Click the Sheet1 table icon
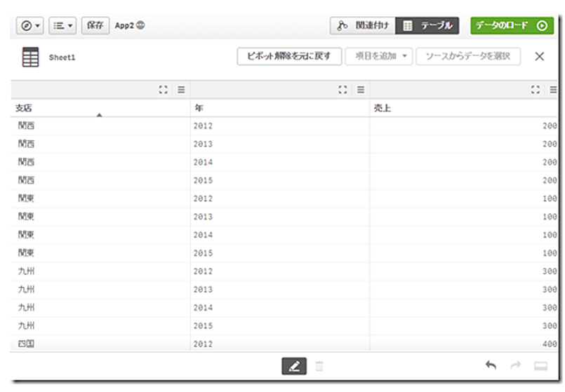 30,58
